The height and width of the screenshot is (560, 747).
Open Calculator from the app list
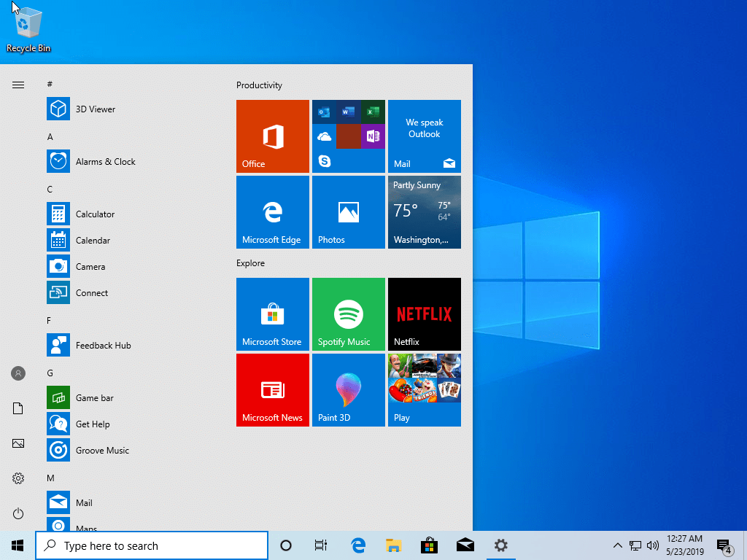pyautogui.click(x=128, y=214)
